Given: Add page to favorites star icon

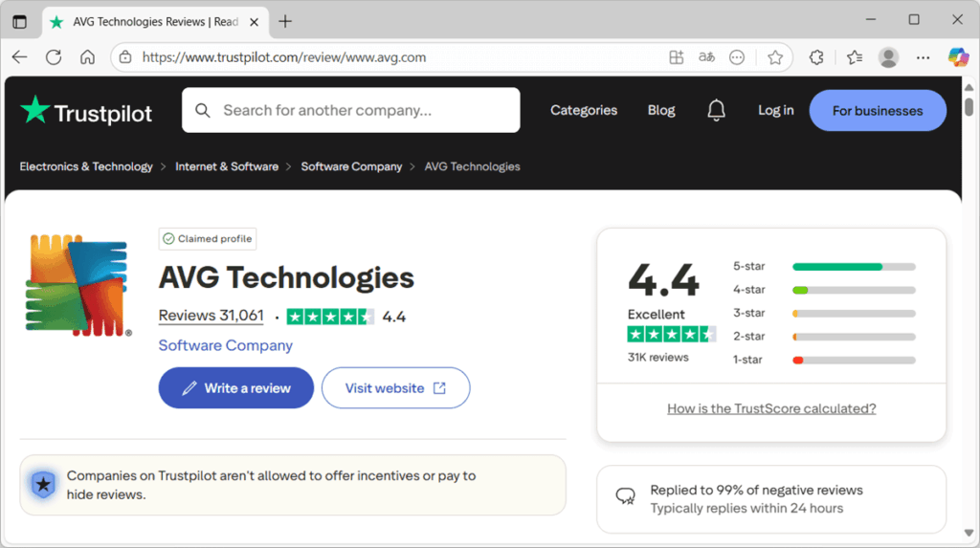Looking at the screenshot, I should [775, 57].
